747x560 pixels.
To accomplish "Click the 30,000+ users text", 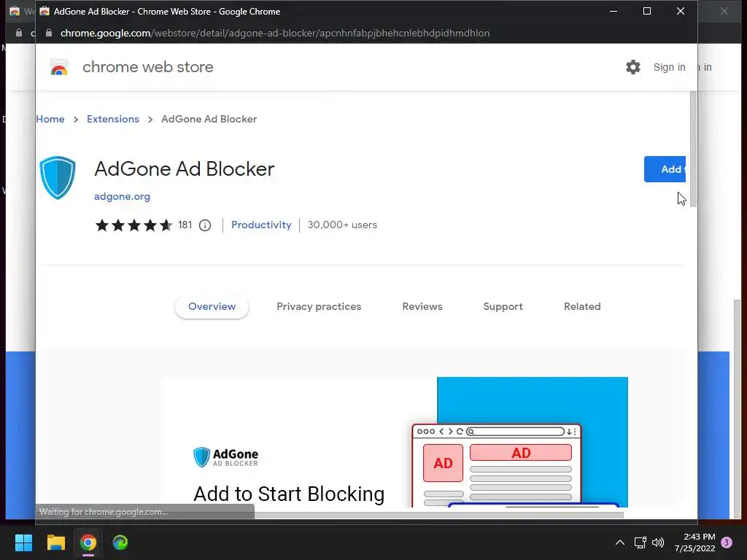I will pyautogui.click(x=342, y=225).
